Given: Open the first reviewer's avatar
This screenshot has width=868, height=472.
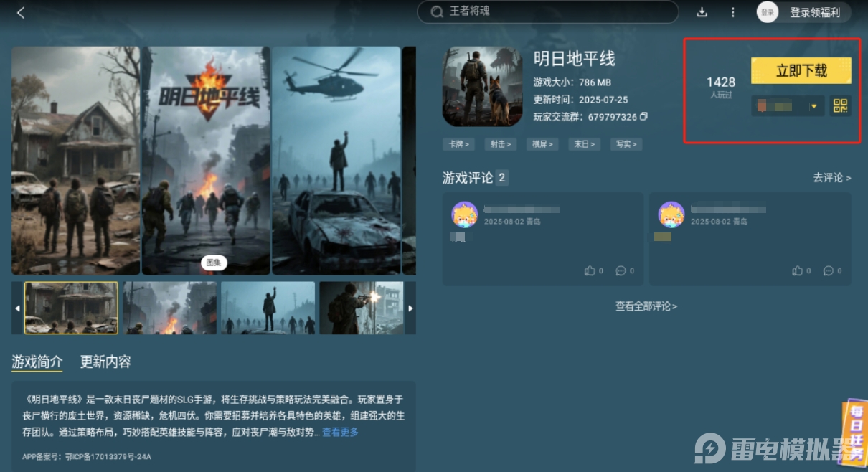Looking at the screenshot, I should [x=465, y=214].
